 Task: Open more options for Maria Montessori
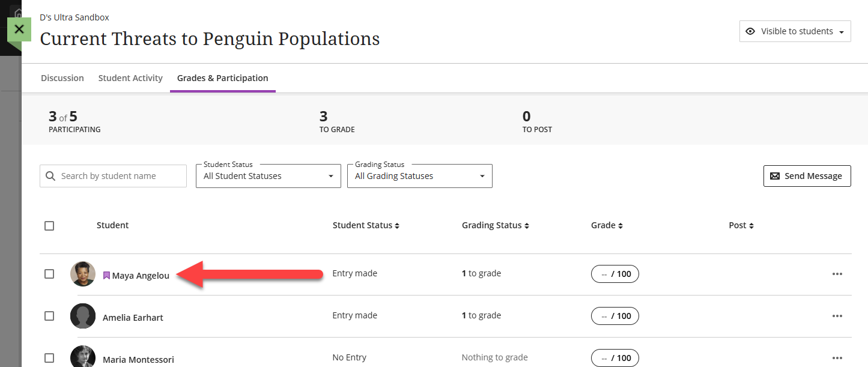tap(837, 358)
